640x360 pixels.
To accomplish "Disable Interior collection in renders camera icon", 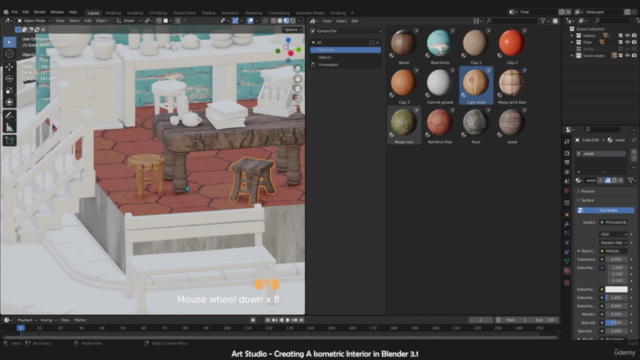I will point(634,36).
